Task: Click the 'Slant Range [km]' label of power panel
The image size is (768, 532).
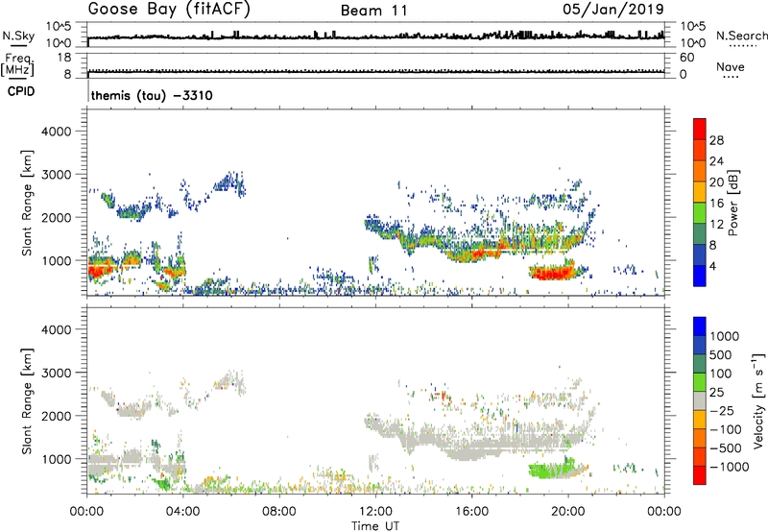Action: pos(27,203)
